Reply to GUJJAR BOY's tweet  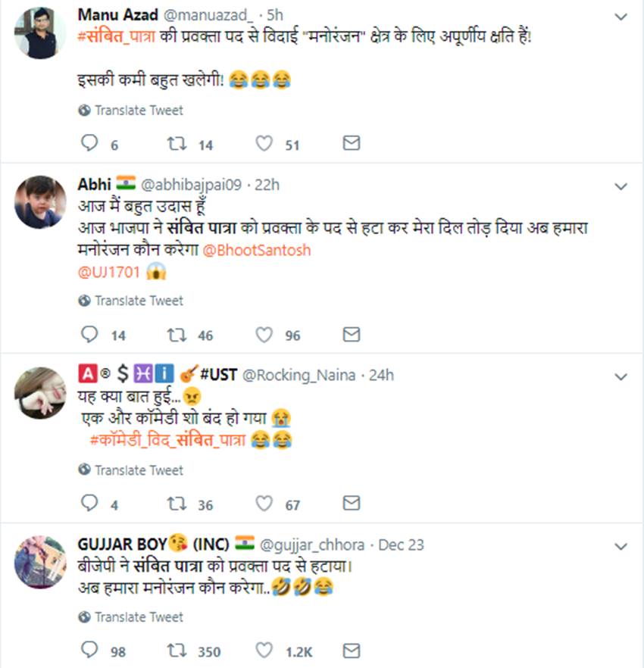click(x=89, y=651)
